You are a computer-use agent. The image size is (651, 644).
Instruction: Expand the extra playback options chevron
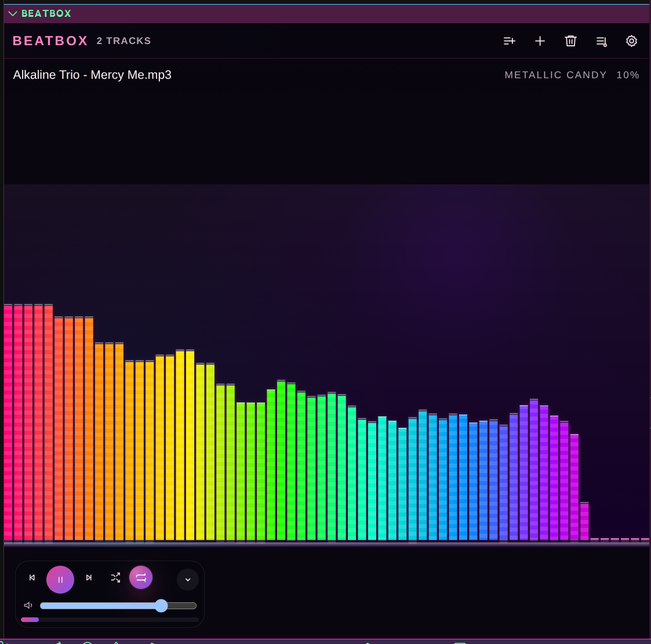click(x=187, y=579)
